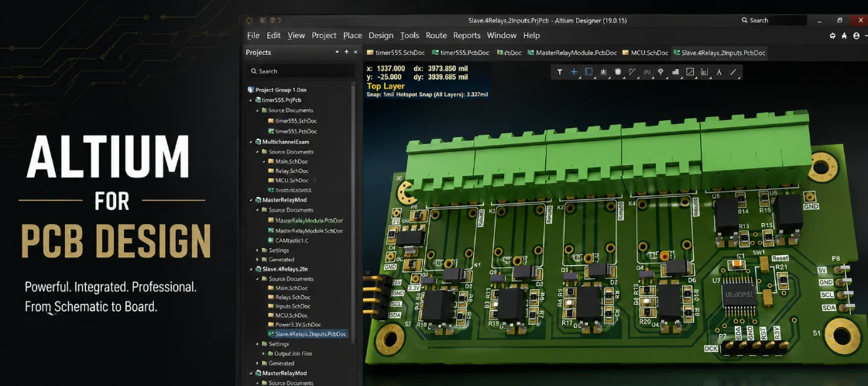Open the Design menu
This screenshot has height=386, width=868.
pyautogui.click(x=381, y=36)
